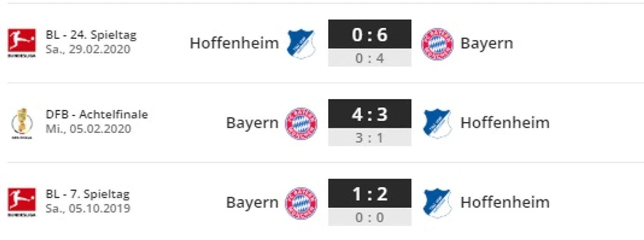
Task: Click the 3:1 halftime score
Action: coord(370,138)
